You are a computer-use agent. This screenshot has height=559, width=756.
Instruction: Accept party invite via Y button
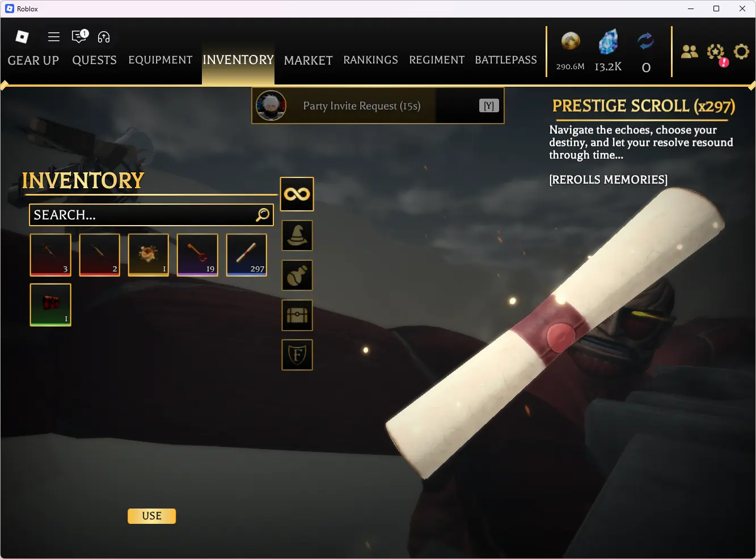coord(489,106)
